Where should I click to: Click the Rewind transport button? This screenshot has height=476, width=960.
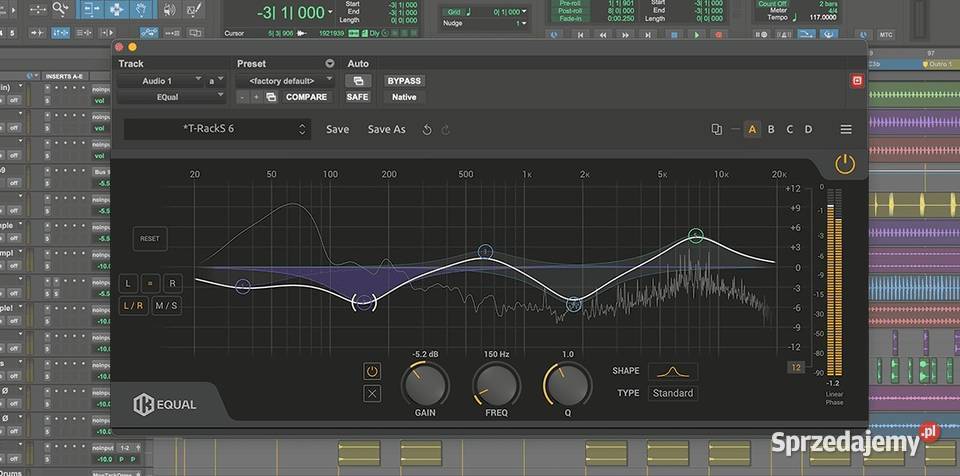pos(602,35)
